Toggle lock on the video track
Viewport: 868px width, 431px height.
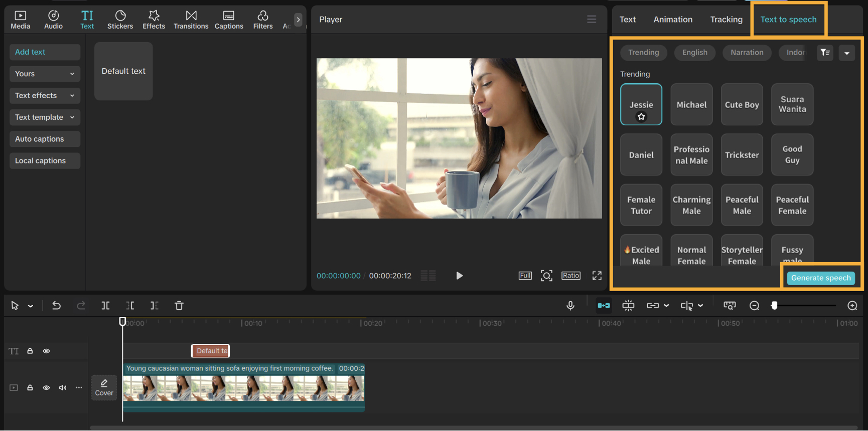pyautogui.click(x=30, y=388)
